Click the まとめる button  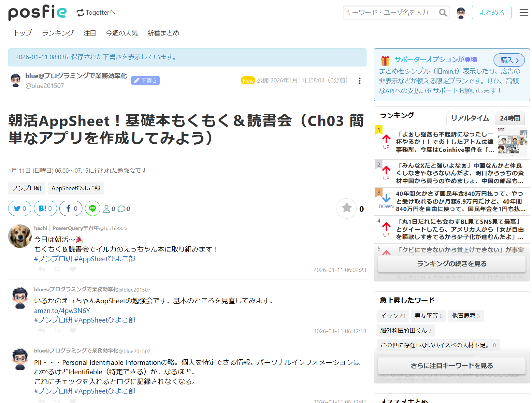point(491,13)
